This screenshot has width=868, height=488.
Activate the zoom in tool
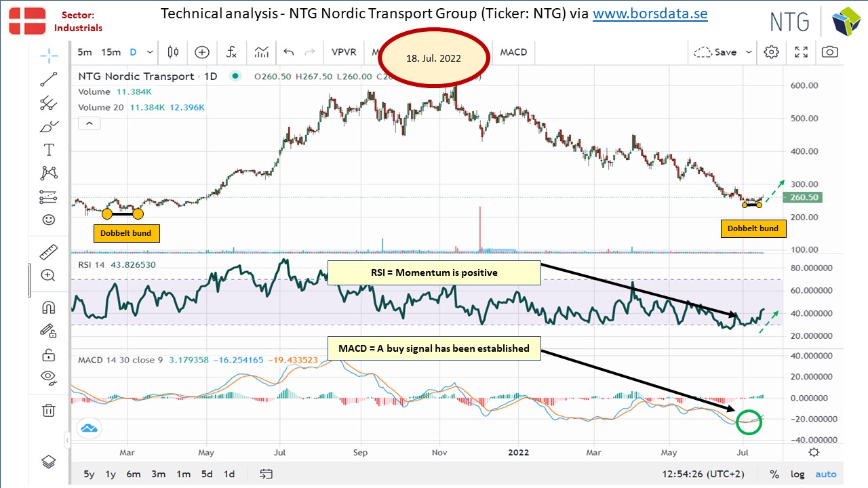coord(48,275)
